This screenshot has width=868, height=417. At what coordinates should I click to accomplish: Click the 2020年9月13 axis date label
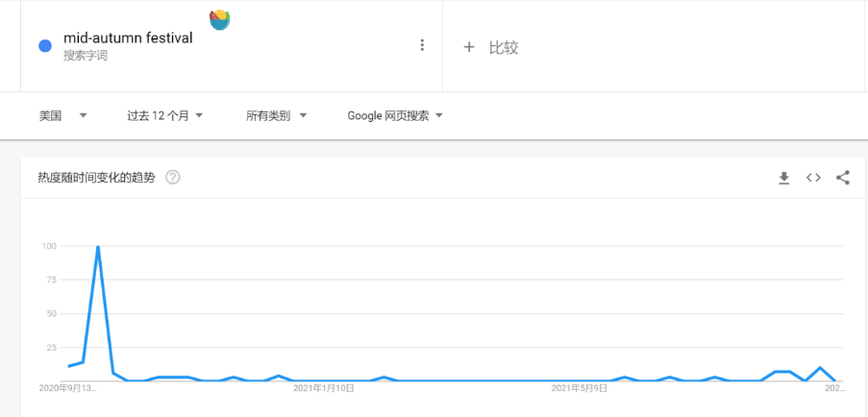tap(67, 389)
